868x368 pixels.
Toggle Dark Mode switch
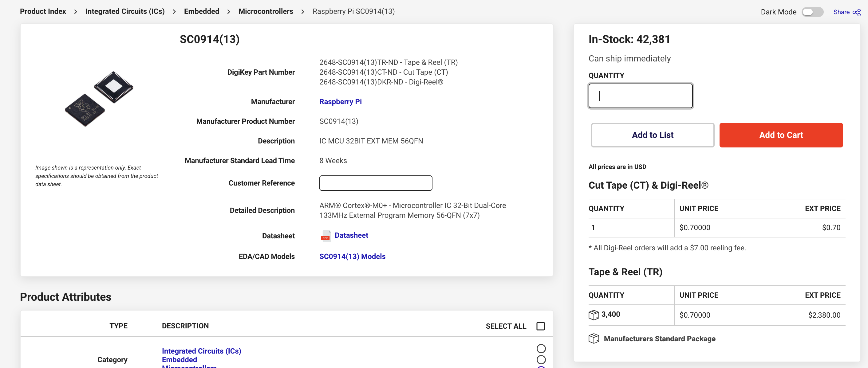[812, 12]
